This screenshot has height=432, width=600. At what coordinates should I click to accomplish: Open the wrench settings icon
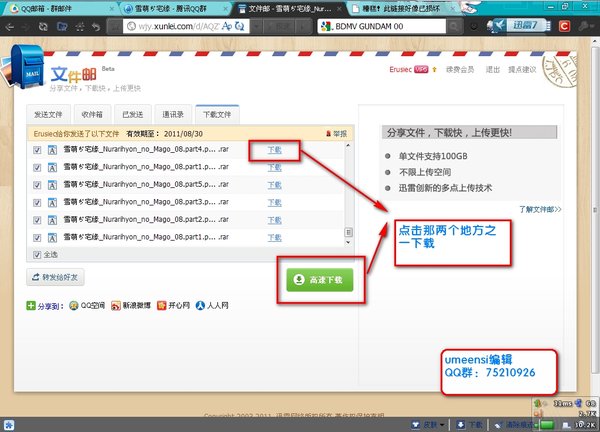coord(584,26)
